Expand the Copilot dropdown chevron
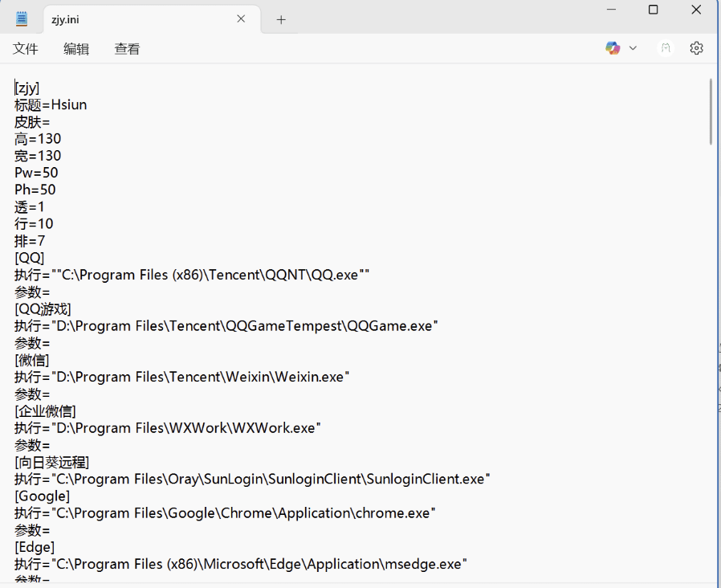The width and height of the screenshot is (721, 588). [633, 47]
